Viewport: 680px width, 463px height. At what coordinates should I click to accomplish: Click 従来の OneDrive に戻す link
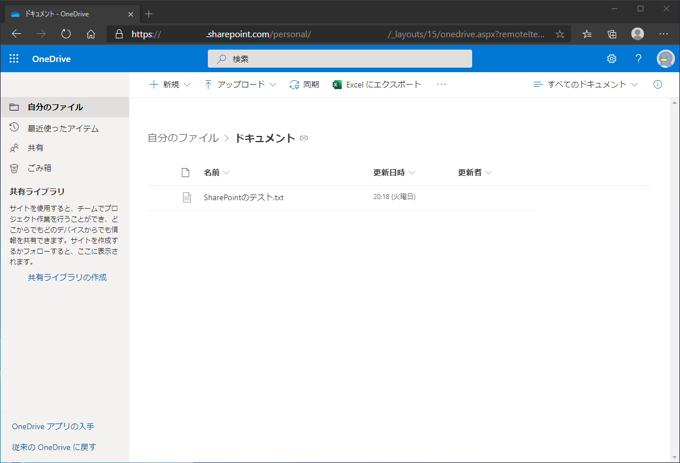tap(54, 447)
